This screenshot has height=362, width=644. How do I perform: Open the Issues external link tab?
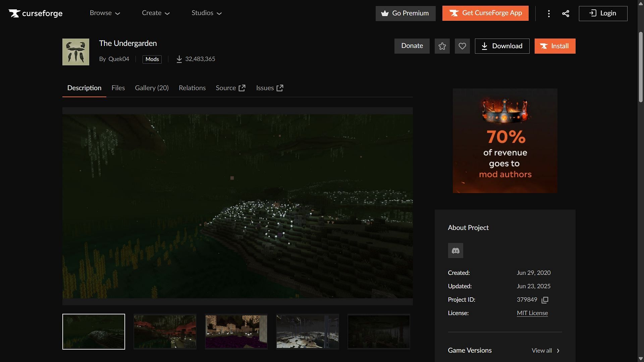coord(270,88)
